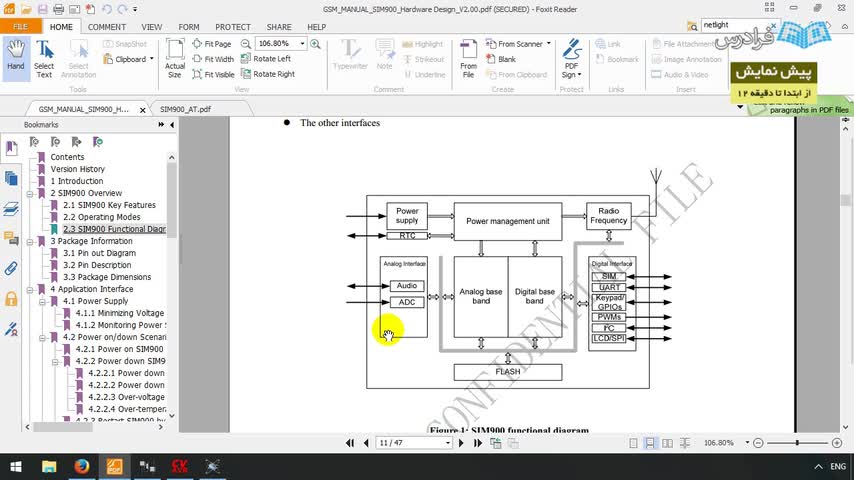Image resolution: width=854 pixels, height=480 pixels.
Task: Open the Comments panel icon
Action: [x=11, y=238]
